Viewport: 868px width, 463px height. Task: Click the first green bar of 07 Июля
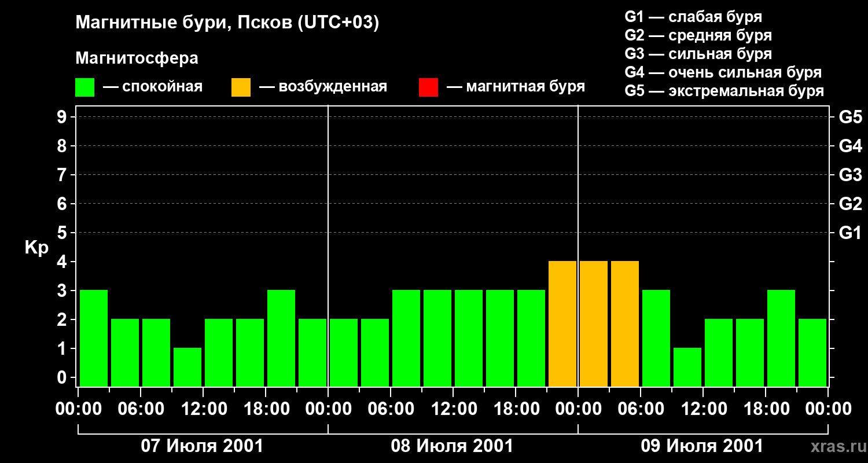tap(94, 338)
